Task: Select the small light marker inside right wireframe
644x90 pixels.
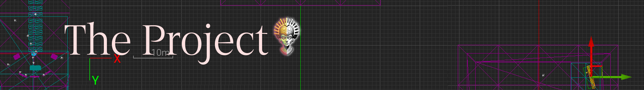Action: click(x=543, y=75)
